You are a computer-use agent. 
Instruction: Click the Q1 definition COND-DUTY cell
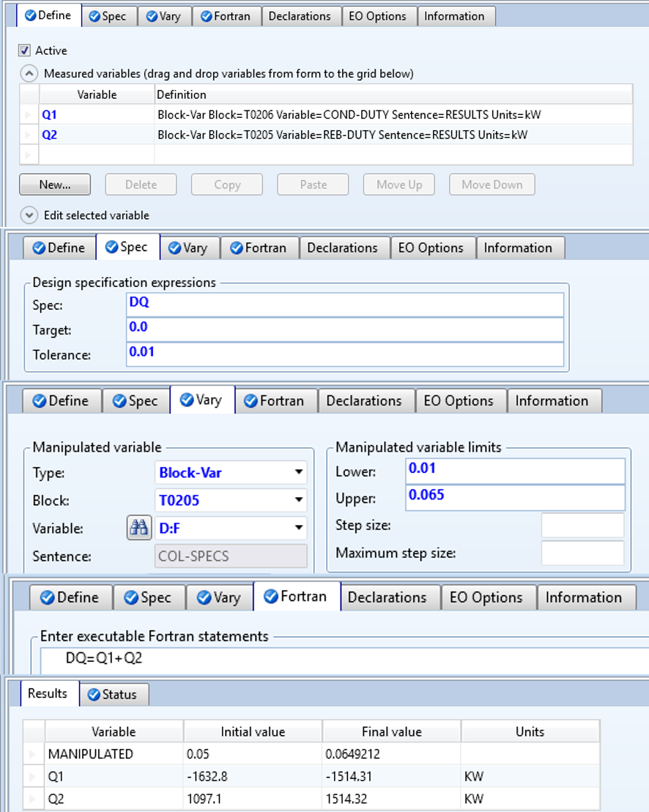pyautogui.click(x=393, y=114)
